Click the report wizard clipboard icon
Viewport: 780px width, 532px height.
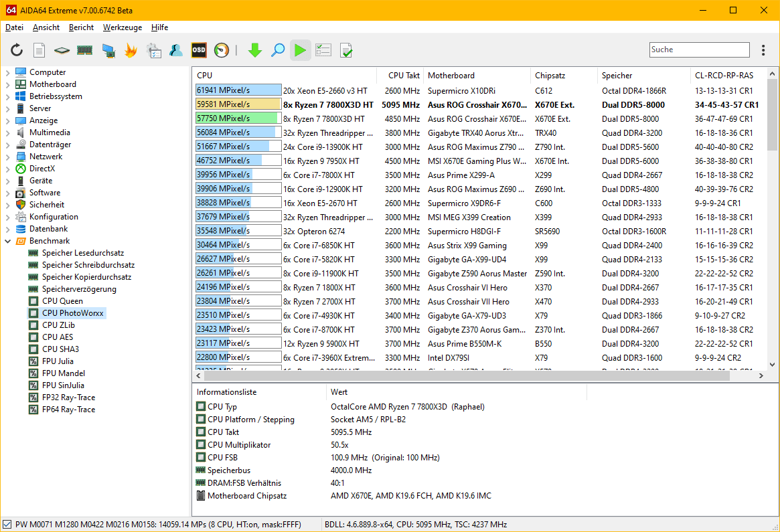(x=154, y=50)
